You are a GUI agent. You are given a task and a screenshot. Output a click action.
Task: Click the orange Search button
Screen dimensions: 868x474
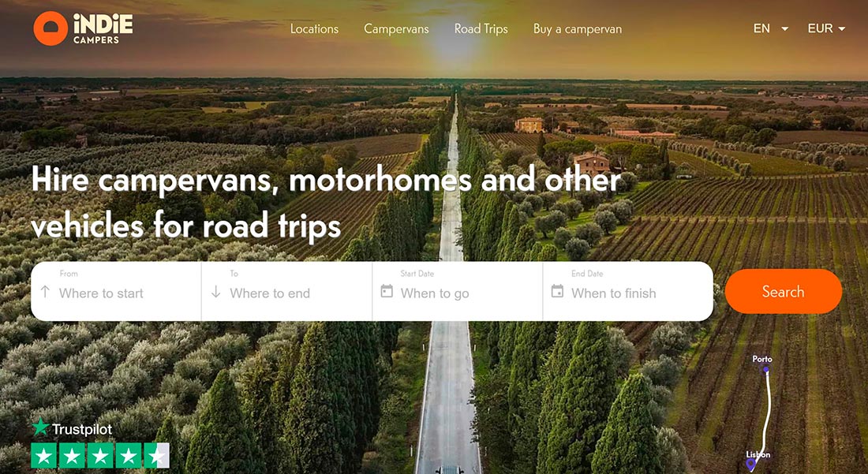pyautogui.click(x=784, y=292)
